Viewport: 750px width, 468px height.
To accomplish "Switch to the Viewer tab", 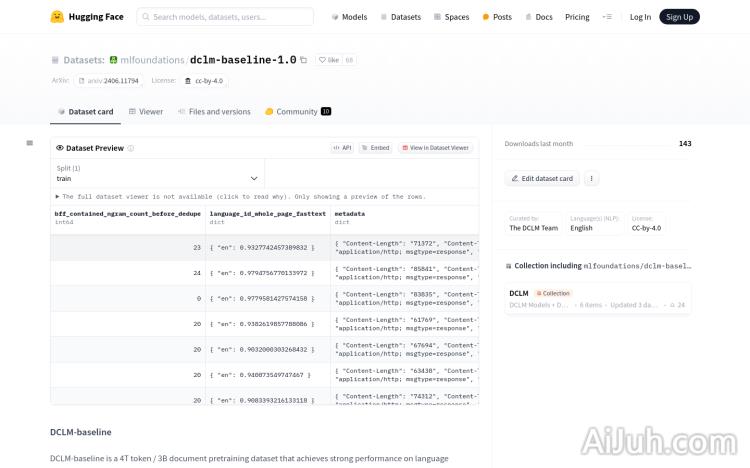I will coord(146,112).
